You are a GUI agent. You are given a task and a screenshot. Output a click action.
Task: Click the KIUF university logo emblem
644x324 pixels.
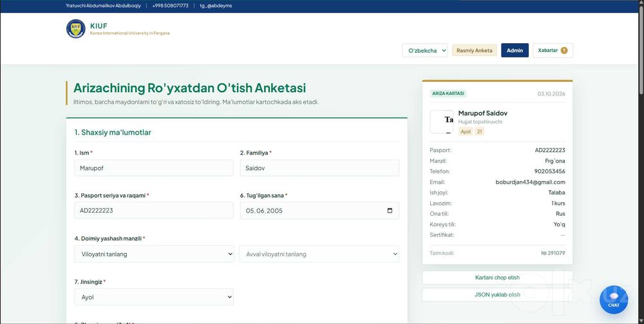click(75, 29)
